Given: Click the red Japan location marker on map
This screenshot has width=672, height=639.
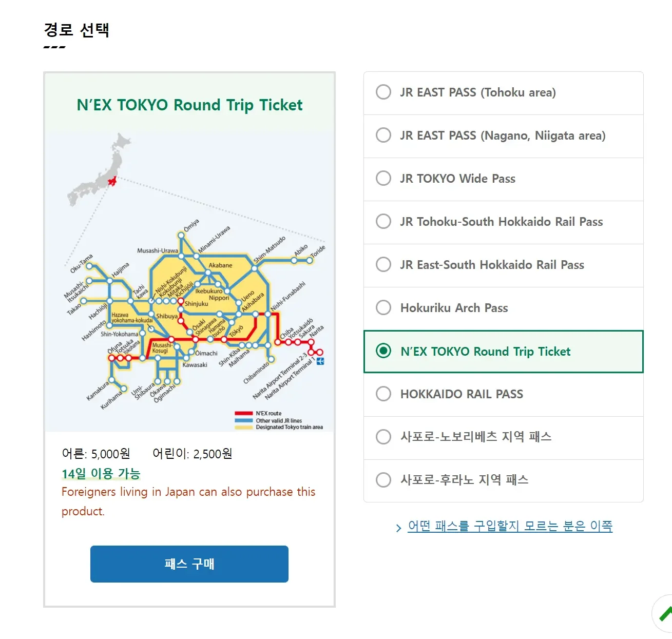Looking at the screenshot, I should 112,181.
